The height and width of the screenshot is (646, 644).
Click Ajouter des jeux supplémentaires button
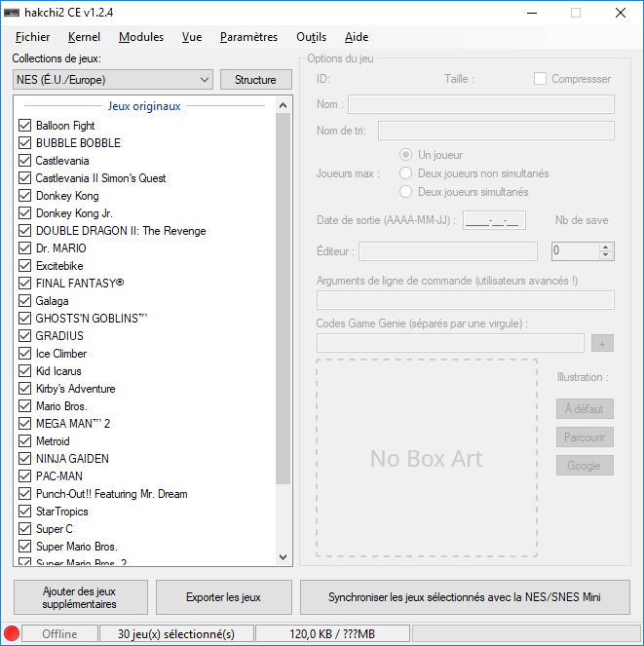[x=80, y=597]
